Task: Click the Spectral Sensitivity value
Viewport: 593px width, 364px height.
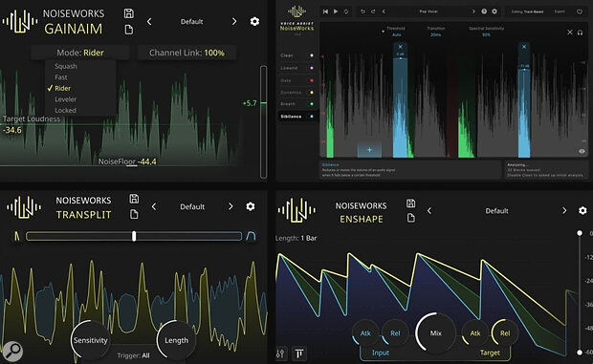Action: 486,34
